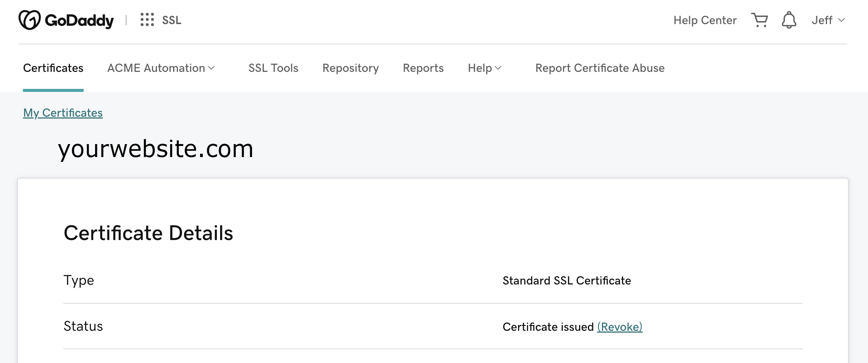This screenshot has width=868, height=363.
Task: View notifications via the bell icon
Action: [789, 20]
